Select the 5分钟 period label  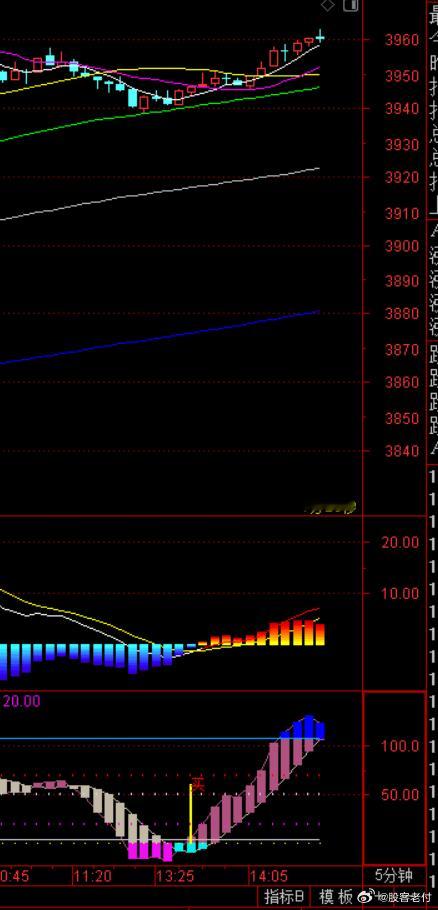coord(394,875)
